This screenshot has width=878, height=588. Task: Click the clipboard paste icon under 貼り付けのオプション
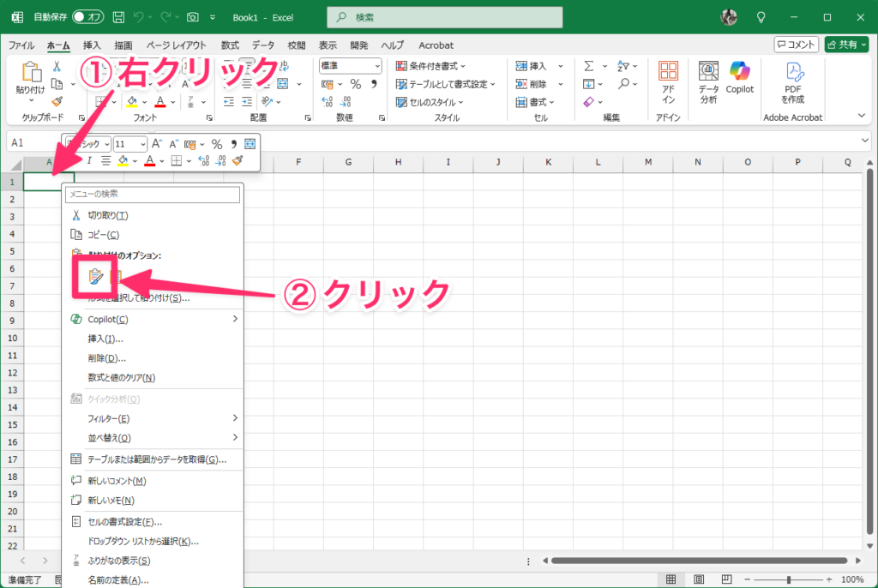[x=96, y=276]
